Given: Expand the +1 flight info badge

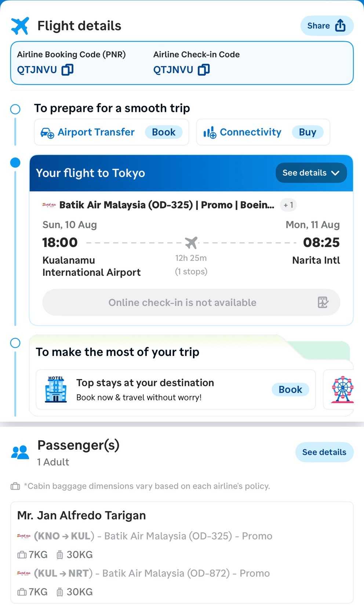Looking at the screenshot, I should point(288,205).
